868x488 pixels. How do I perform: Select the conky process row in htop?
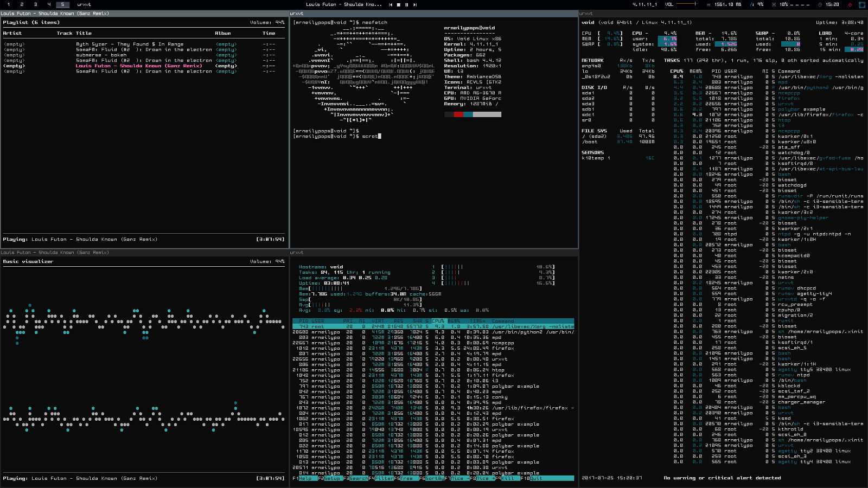433,397
